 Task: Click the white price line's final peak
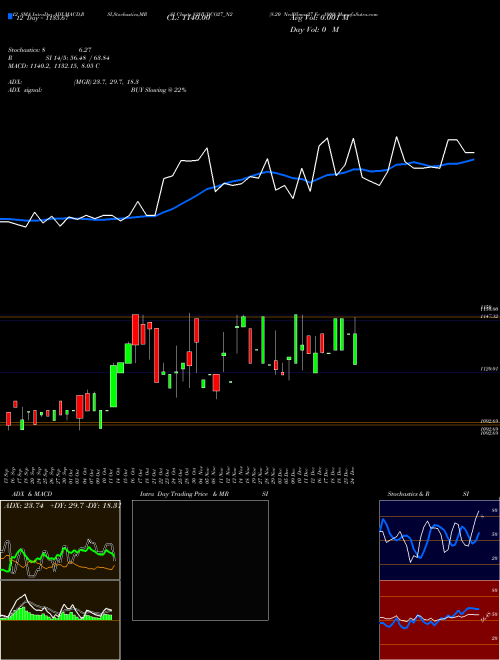click(453, 139)
